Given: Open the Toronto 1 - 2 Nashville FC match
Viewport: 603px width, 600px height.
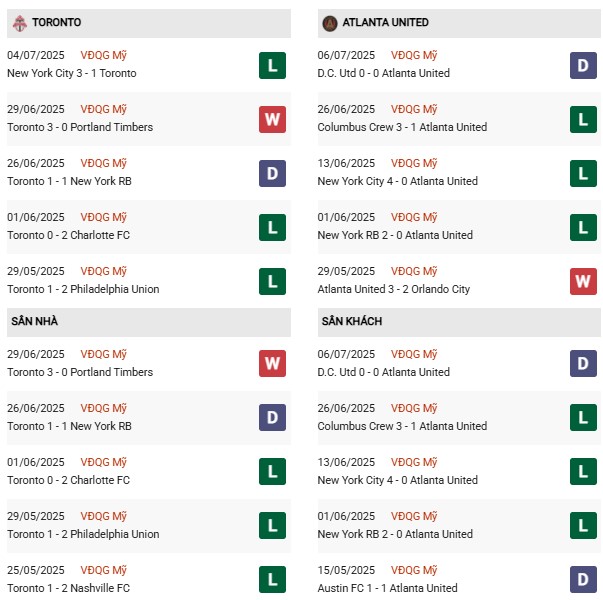Looking at the screenshot, I should pyautogui.click(x=68, y=588).
